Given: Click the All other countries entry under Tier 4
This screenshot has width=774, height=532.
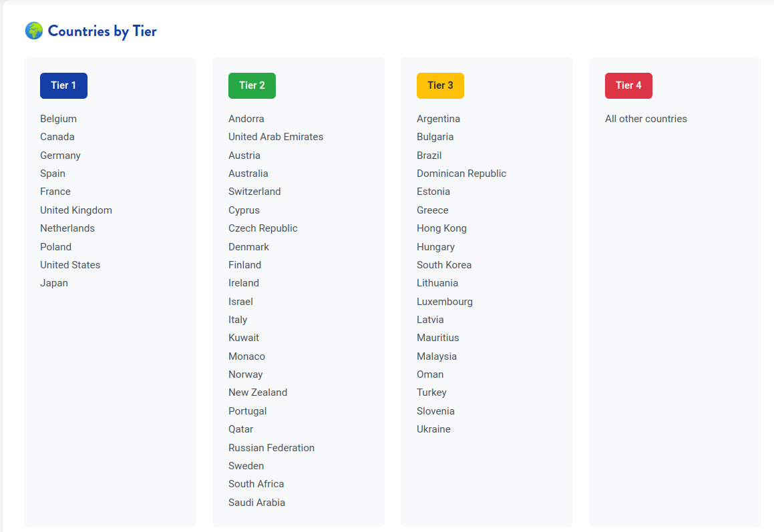Looking at the screenshot, I should click(646, 118).
